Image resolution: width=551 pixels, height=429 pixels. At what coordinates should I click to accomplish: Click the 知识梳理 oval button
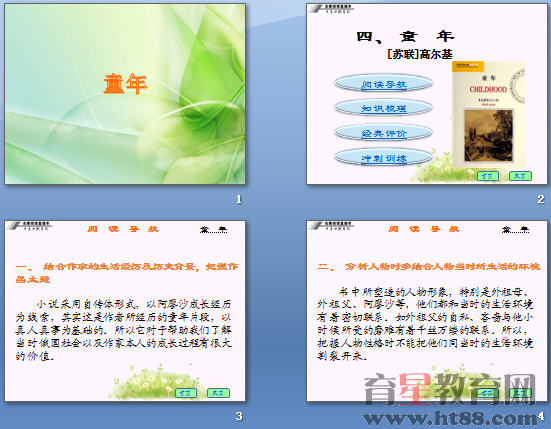(x=383, y=108)
